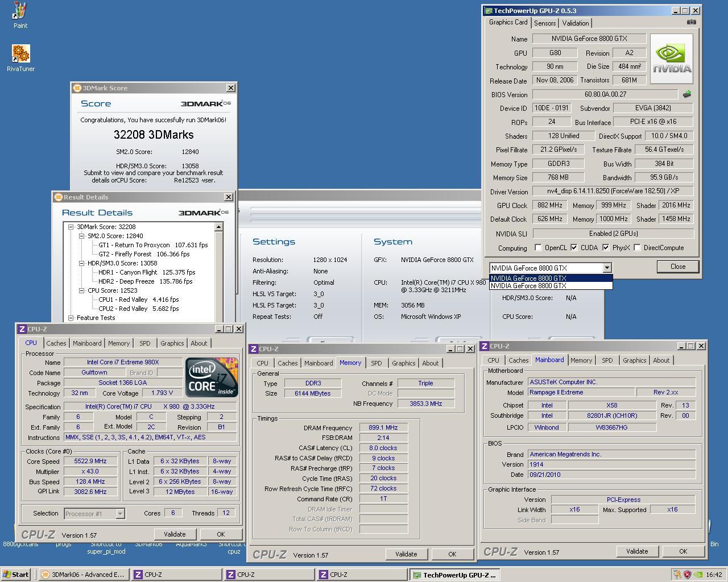
Task: Select CPU1 - Red Valley result row
Action: 139,300
